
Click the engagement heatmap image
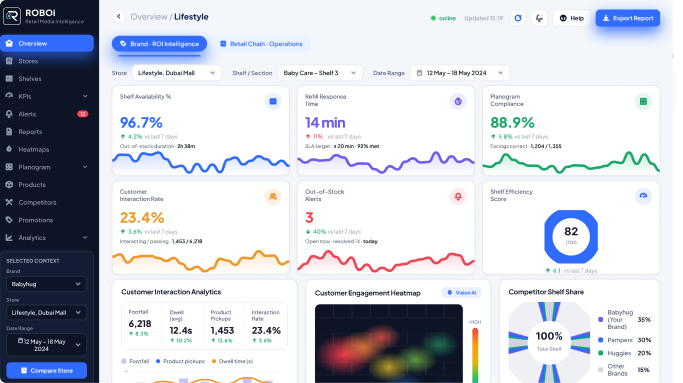click(389, 343)
